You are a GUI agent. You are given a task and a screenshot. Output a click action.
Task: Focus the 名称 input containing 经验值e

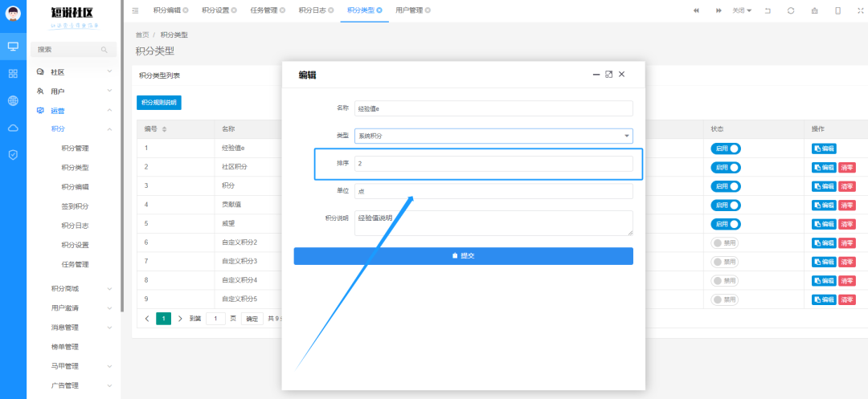coord(493,108)
